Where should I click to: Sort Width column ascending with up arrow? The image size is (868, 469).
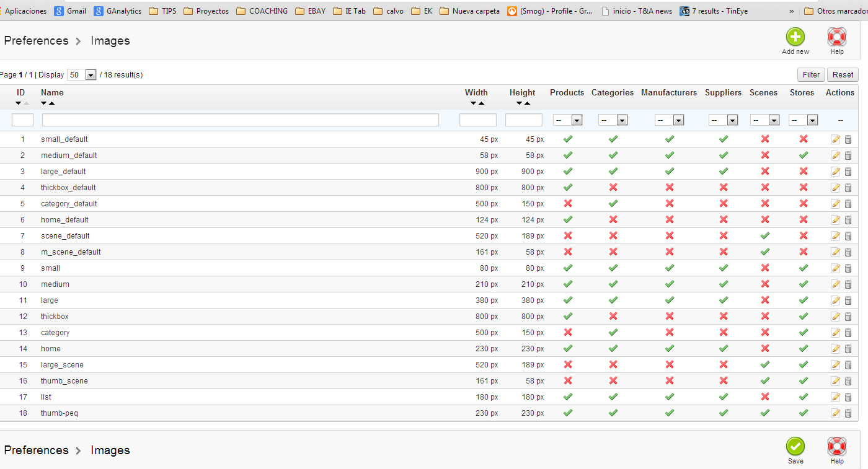pos(481,103)
